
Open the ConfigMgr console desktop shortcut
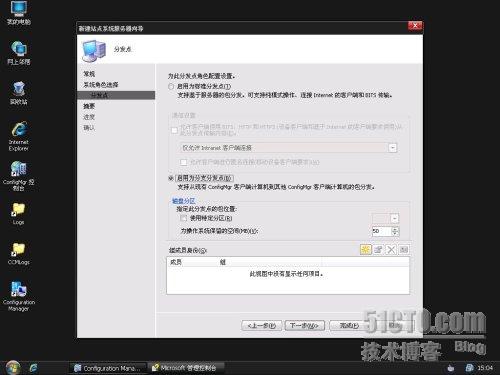19,176
